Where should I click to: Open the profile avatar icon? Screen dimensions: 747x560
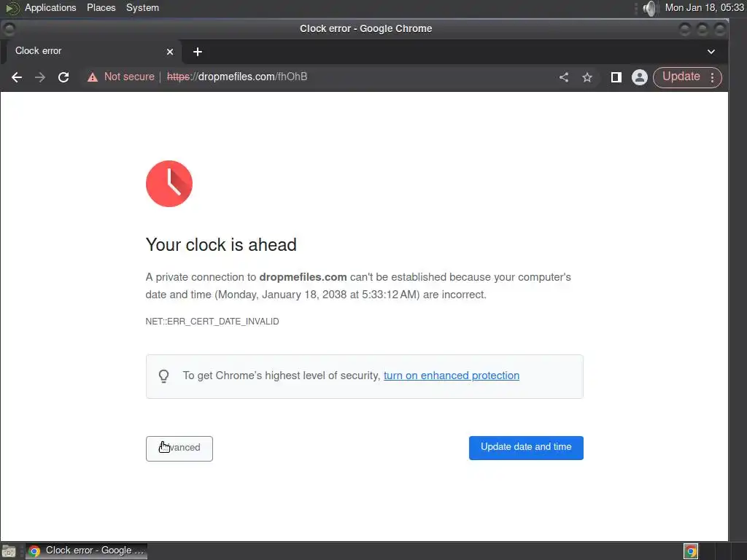pyautogui.click(x=639, y=77)
